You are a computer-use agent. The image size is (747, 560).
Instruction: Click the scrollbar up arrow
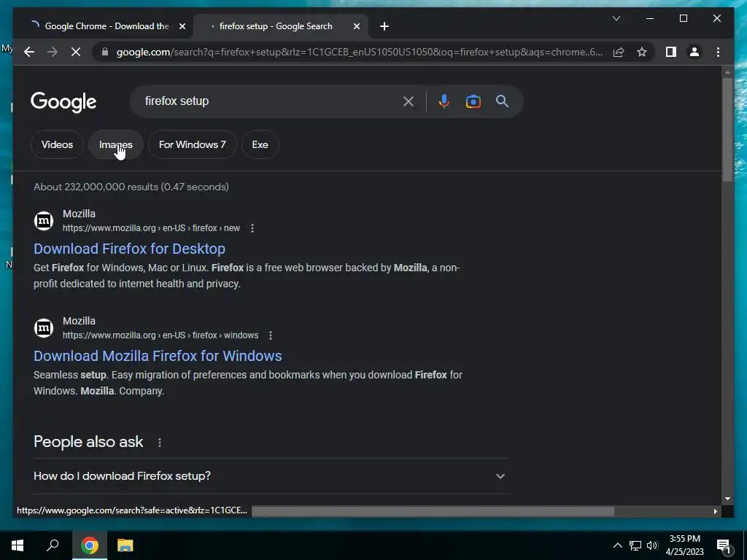point(727,72)
